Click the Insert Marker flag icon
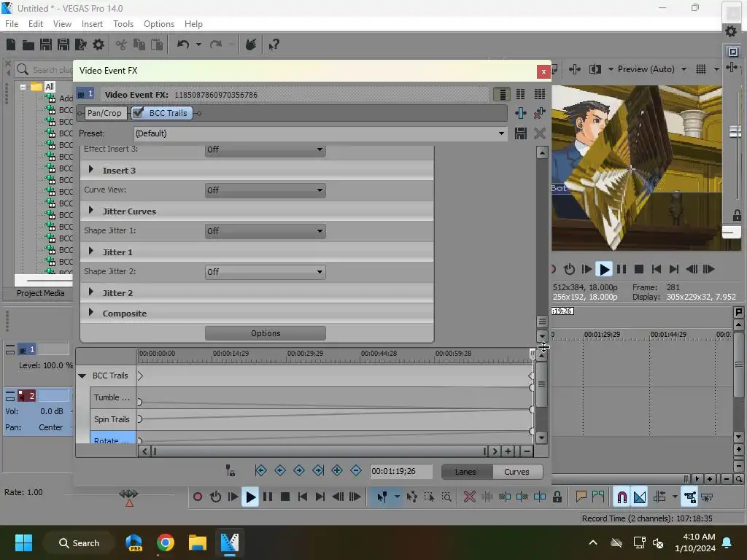 (x=581, y=497)
